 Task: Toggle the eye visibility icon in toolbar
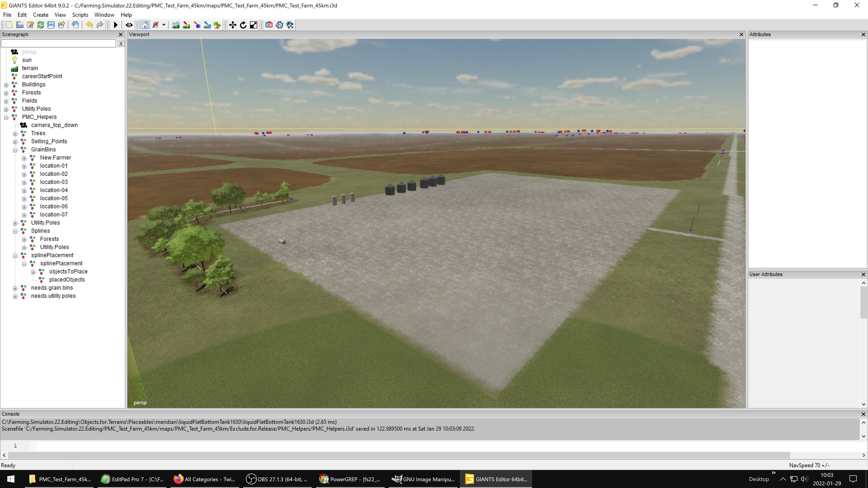[129, 25]
